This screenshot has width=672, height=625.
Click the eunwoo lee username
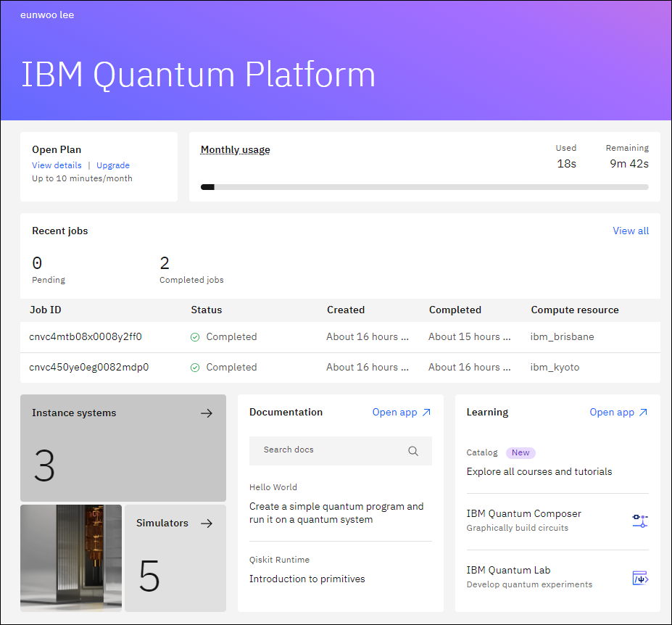click(x=47, y=15)
